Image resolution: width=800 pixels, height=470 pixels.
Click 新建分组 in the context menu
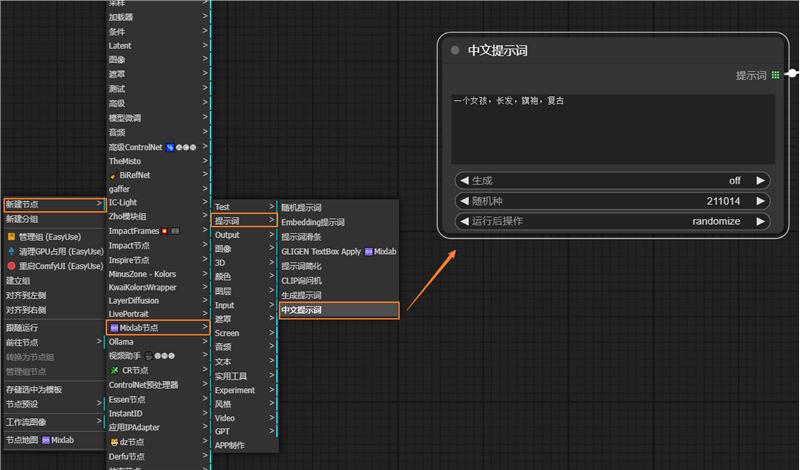22,219
